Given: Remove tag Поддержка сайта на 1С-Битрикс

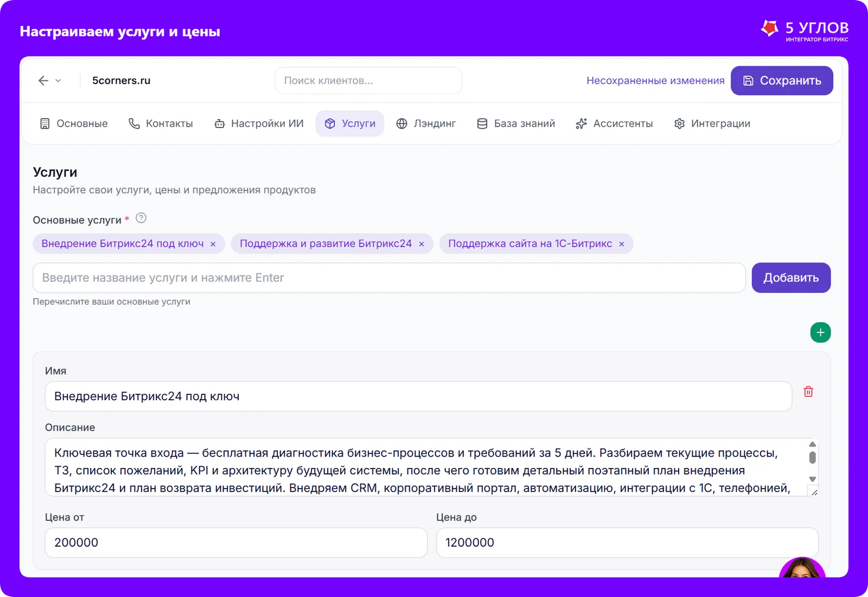Looking at the screenshot, I should [x=622, y=244].
